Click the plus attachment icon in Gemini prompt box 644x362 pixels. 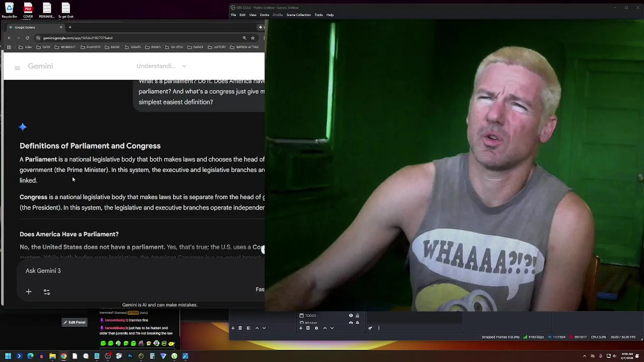[29, 292]
